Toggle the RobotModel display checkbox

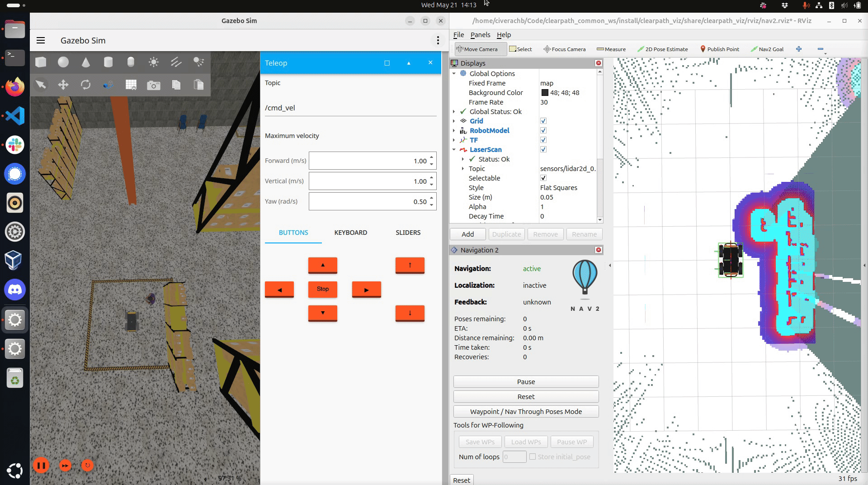tap(543, 130)
